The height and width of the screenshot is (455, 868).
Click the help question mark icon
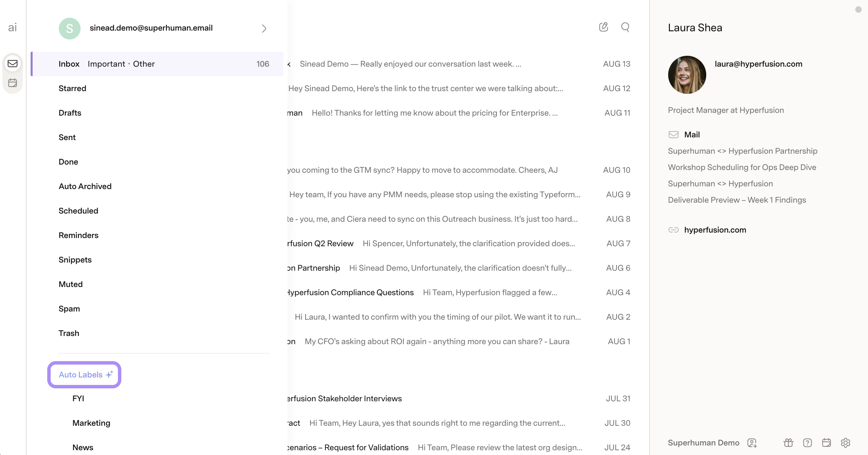(808, 443)
